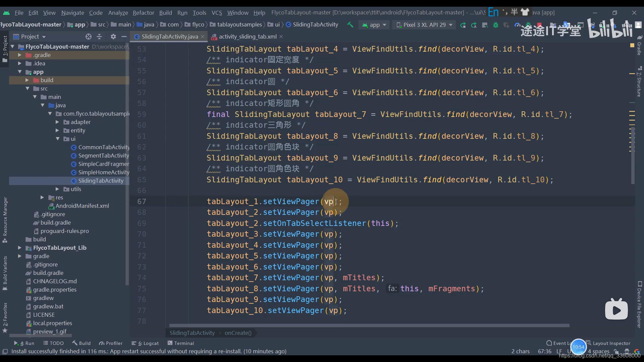Open the Profiler tool window

[111, 343]
